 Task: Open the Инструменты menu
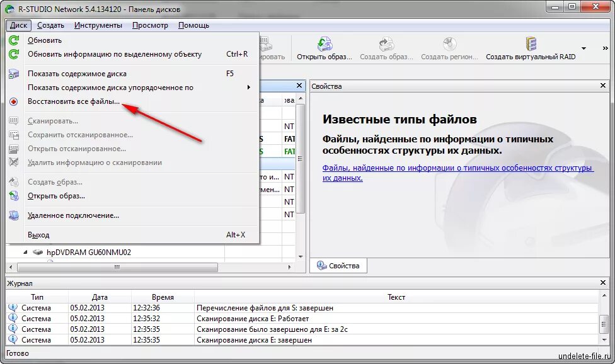tap(98, 25)
